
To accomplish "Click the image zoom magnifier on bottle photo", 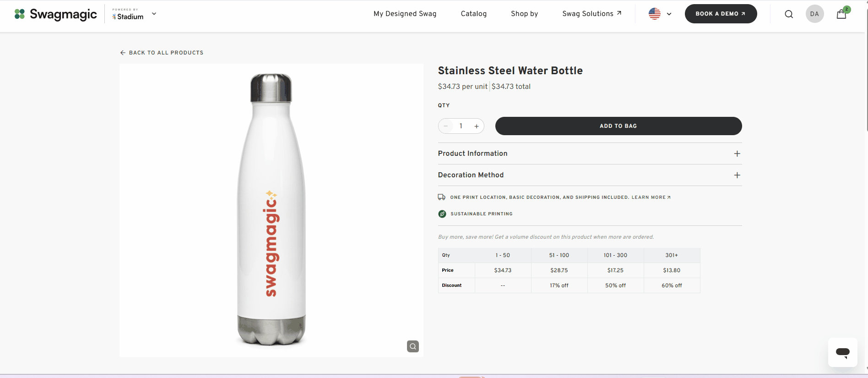I will coord(413,346).
